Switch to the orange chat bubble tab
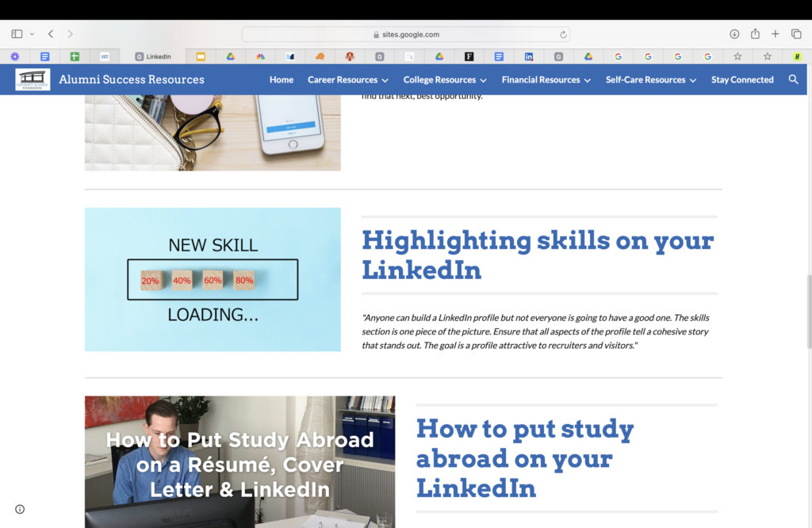This screenshot has height=528, width=812. click(x=320, y=56)
